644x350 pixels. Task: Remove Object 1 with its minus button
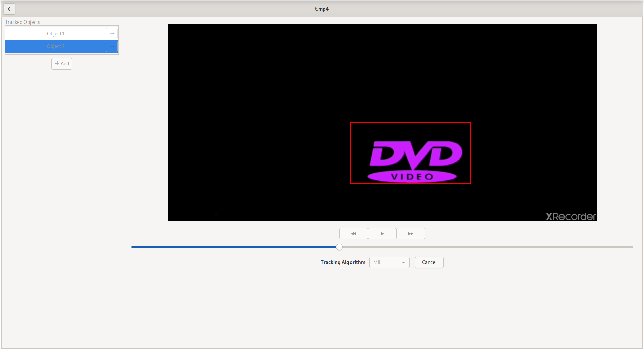(x=112, y=34)
